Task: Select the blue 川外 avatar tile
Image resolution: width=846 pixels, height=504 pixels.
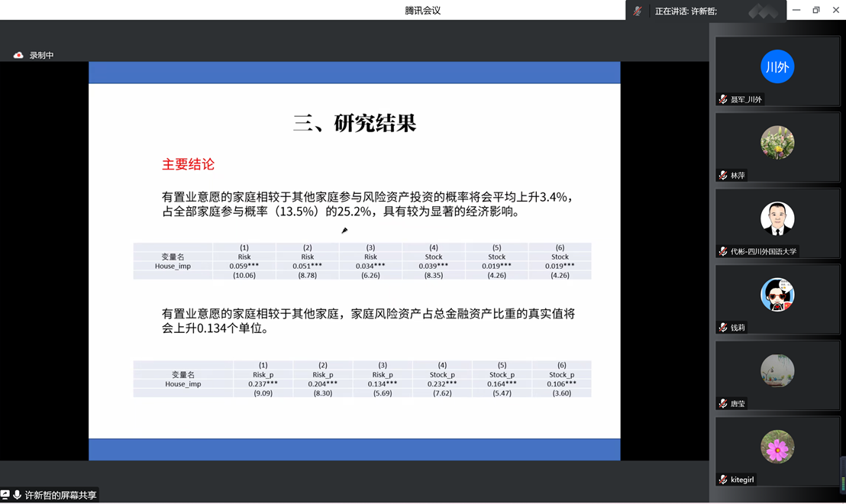Action: pos(777,66)
